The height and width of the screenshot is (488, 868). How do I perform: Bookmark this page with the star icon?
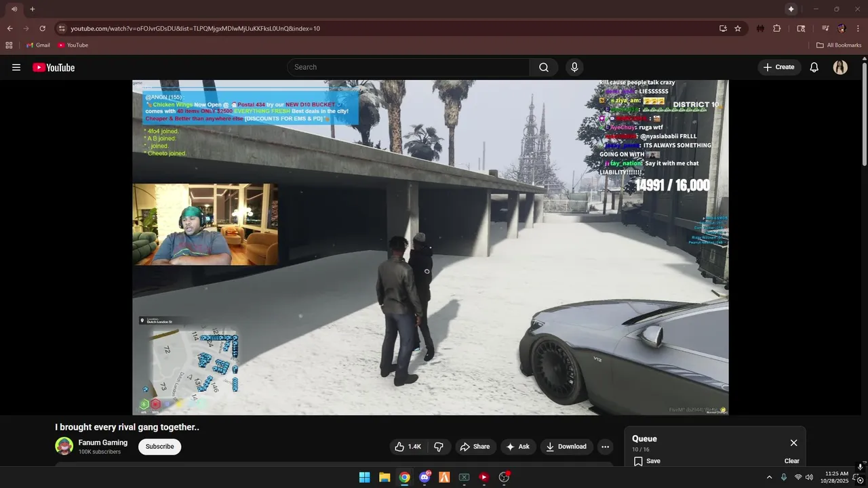(x=738, y=28)
